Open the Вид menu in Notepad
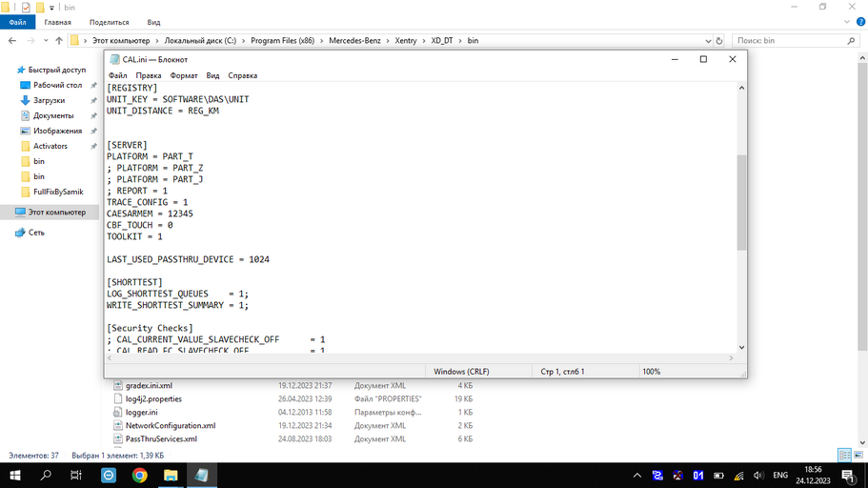868x488 pixels. (212, 75)
